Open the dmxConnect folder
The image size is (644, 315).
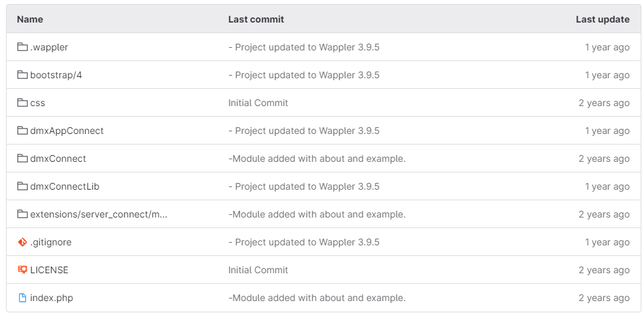[58, 158]
